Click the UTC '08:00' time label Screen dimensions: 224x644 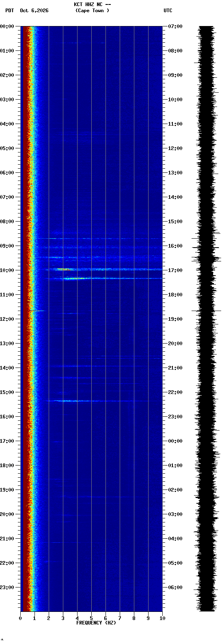tap(175, 51)
